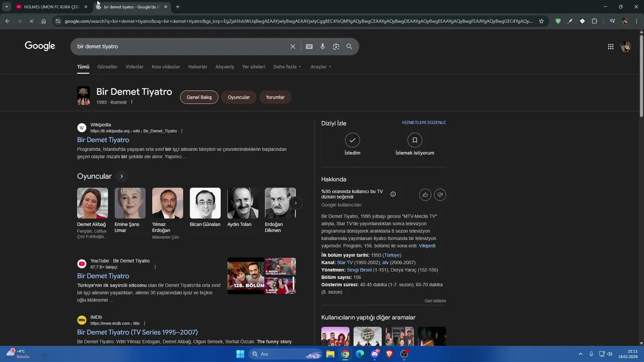Open a new browser tab
Screen dimensions: 644x362
(178, 7)
